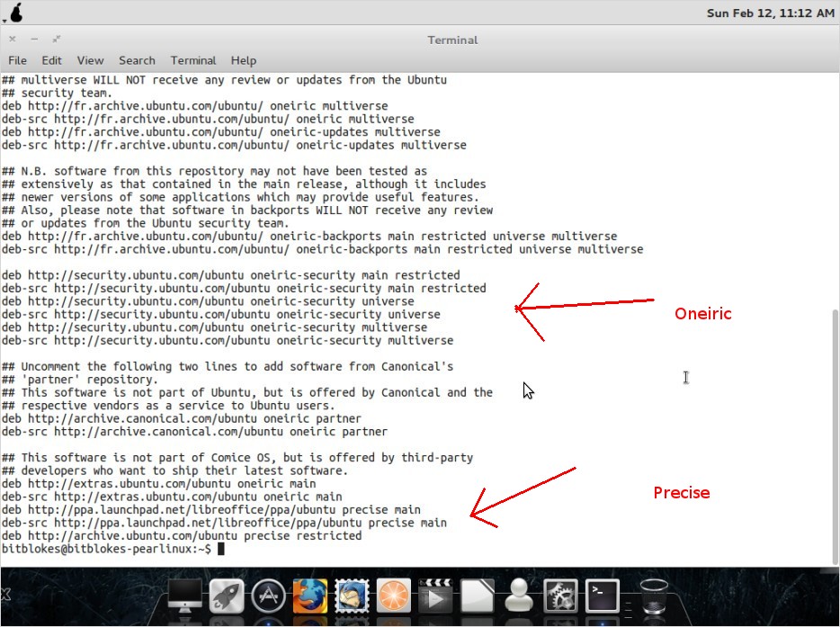Click 'deb-src http://security.ubuntu.com/ubuntu oneiric-security multiverse' line
840x627 pixels.
click(228, 340)
